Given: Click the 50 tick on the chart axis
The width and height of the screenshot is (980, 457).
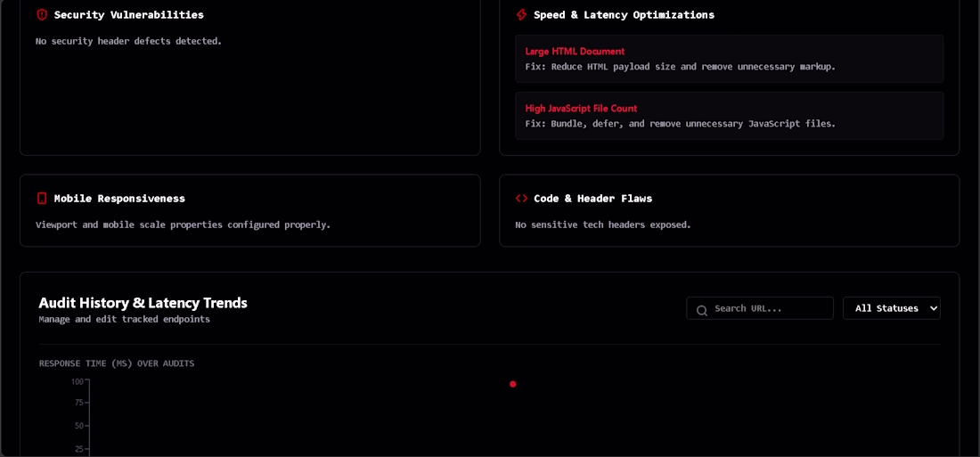Looking at the screenshot, I should (78, 426).
